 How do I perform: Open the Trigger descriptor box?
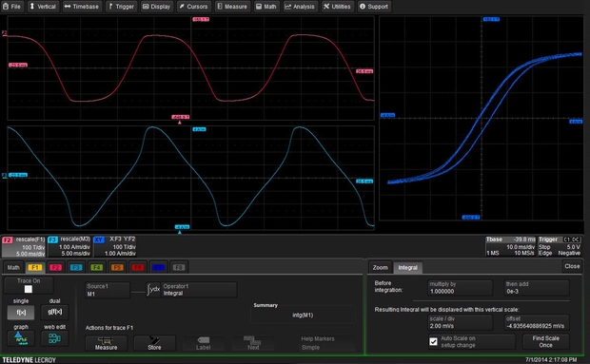point(560,246)
